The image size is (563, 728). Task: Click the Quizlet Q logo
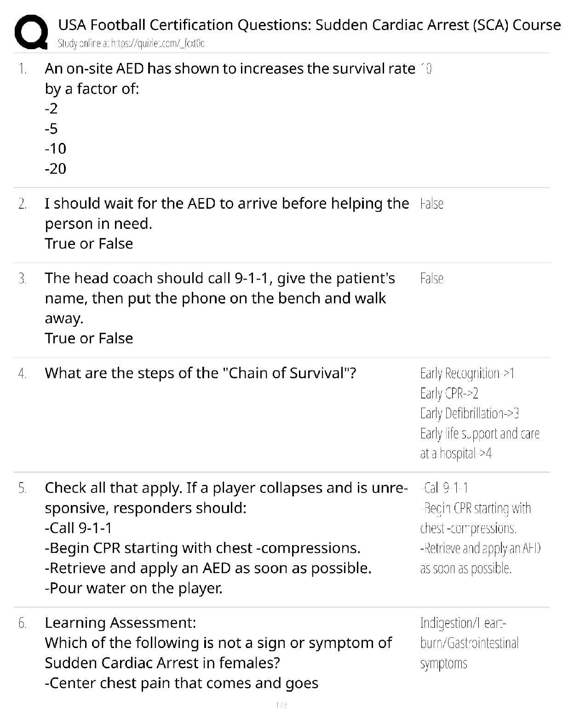click(x=31, y=32)
